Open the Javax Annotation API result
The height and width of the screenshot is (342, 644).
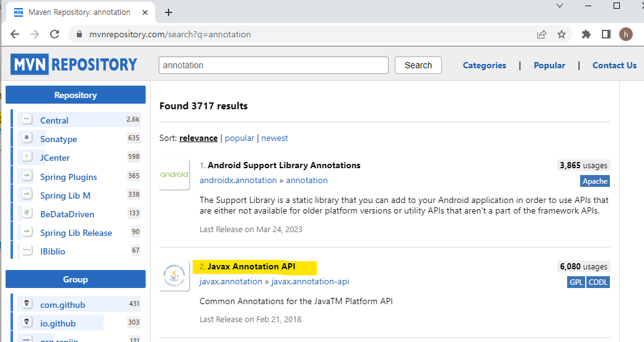252,266
